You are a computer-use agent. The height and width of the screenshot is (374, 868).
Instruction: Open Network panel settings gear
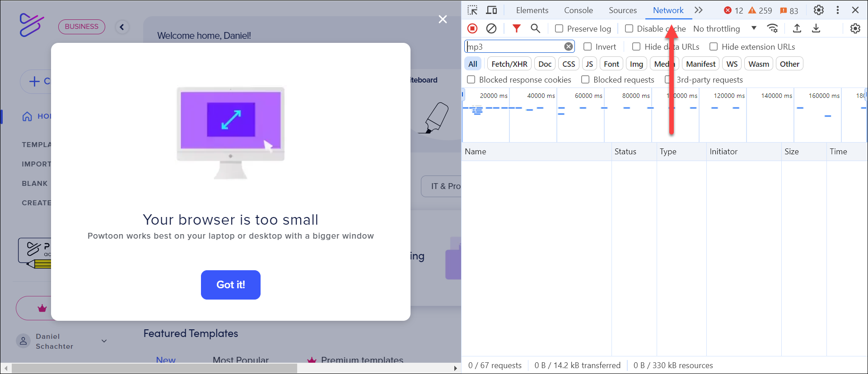click(x=855, y=28)
